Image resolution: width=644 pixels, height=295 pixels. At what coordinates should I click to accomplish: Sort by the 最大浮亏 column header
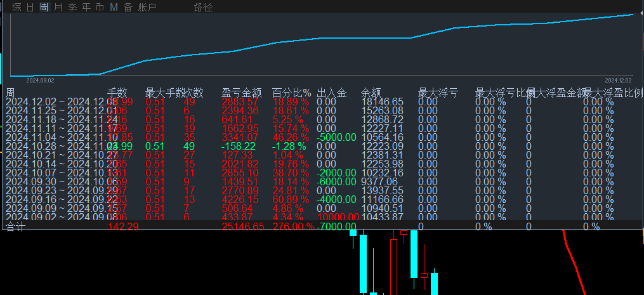point(438,93)
